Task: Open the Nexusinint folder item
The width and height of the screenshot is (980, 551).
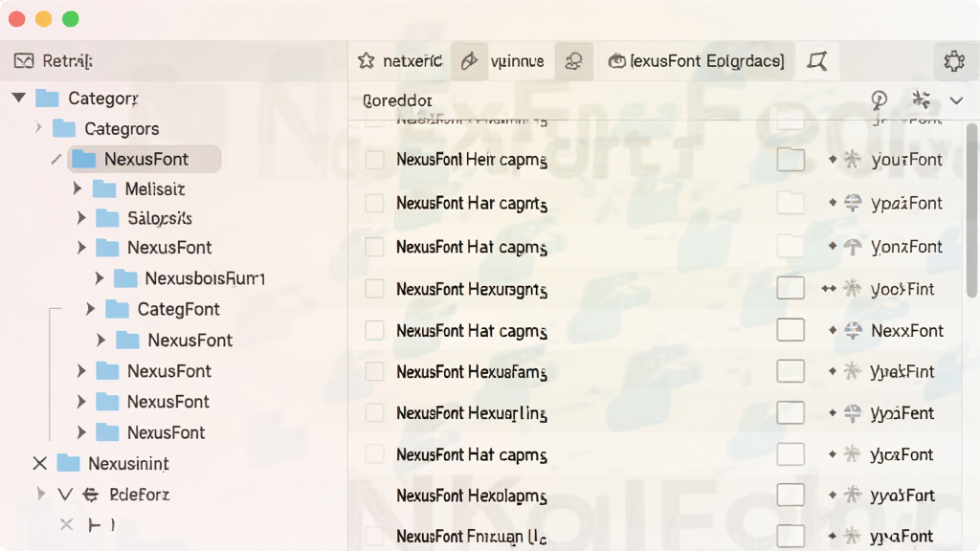Action: [x=129, y=464]
